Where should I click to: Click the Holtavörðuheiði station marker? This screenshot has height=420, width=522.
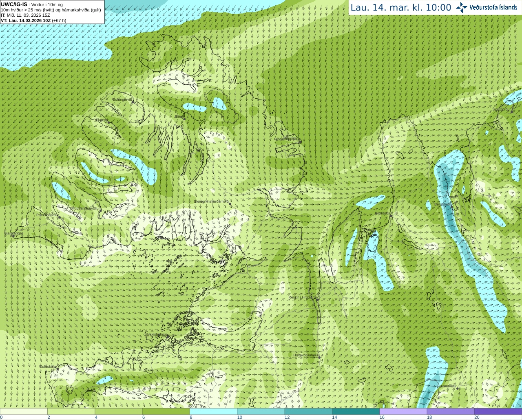click(319, 358)
